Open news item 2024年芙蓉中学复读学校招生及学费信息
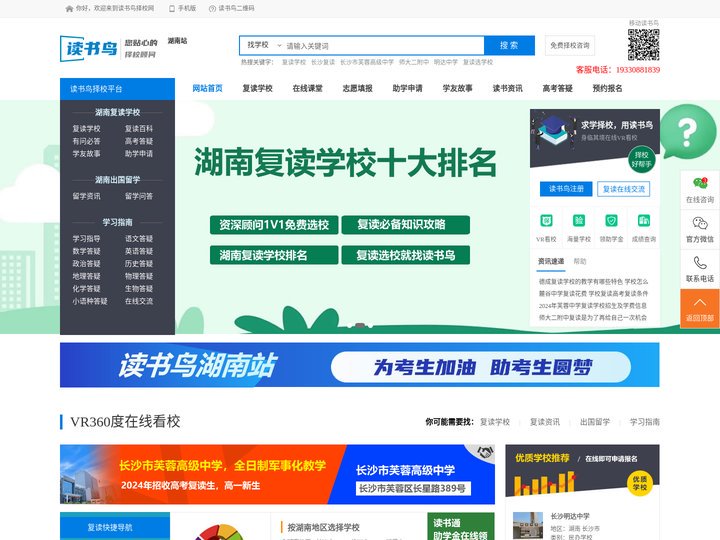The image size is (720, 540). 593,305
